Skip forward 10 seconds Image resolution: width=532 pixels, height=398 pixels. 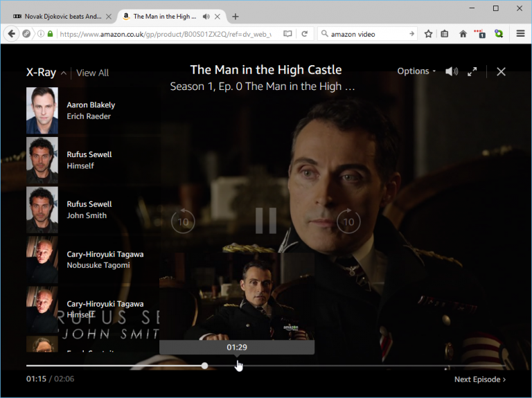348,221
